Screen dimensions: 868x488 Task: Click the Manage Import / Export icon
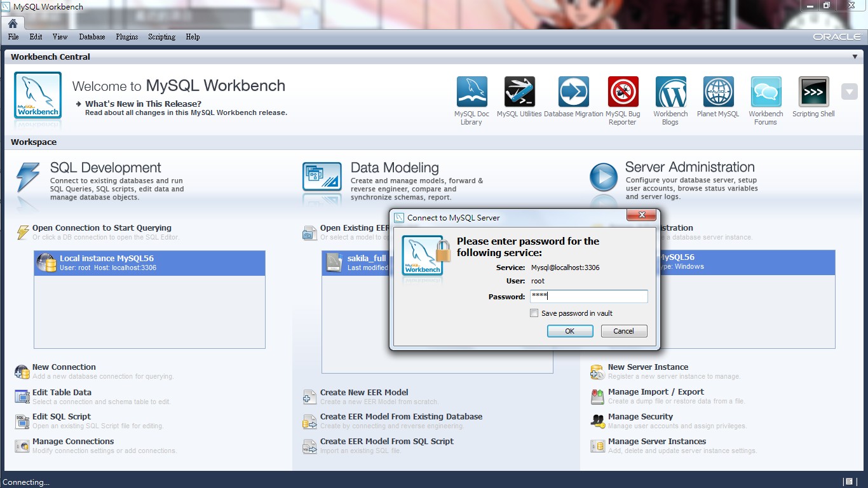click(x=597, y=396)
